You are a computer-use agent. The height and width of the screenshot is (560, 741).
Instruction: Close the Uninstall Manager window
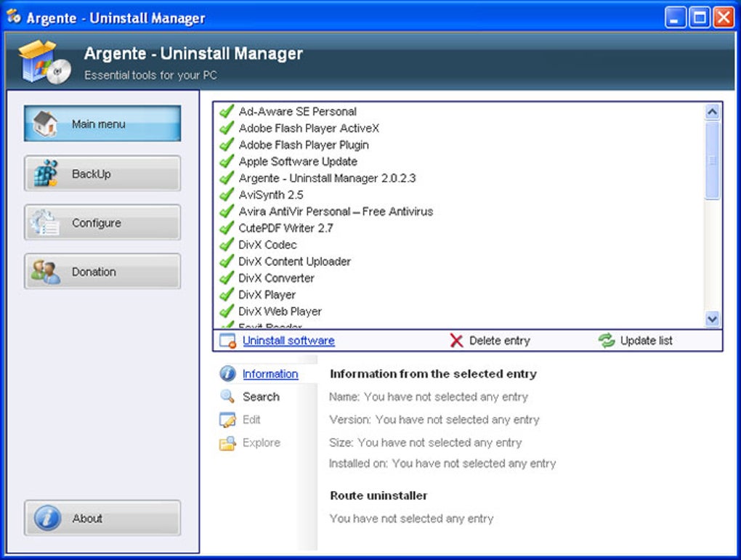pos(724,17)
